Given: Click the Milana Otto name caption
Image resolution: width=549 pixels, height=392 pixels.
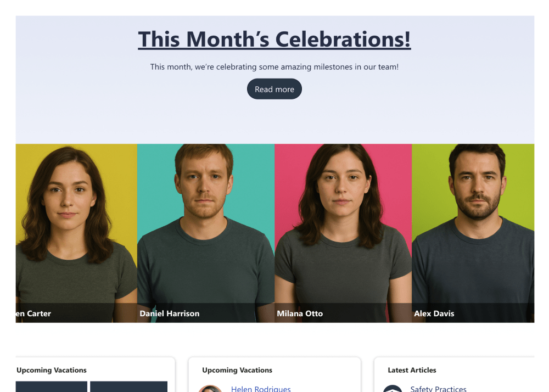Looking at the screenshot, I should (300, 313).
